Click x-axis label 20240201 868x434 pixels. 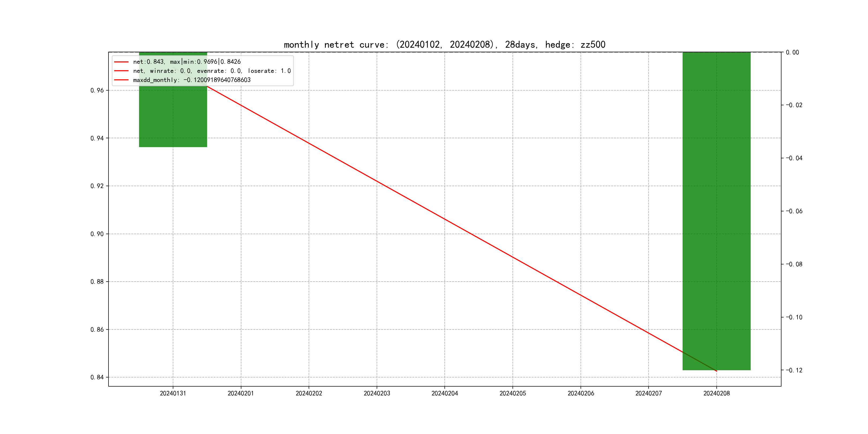tap(241, 393)
